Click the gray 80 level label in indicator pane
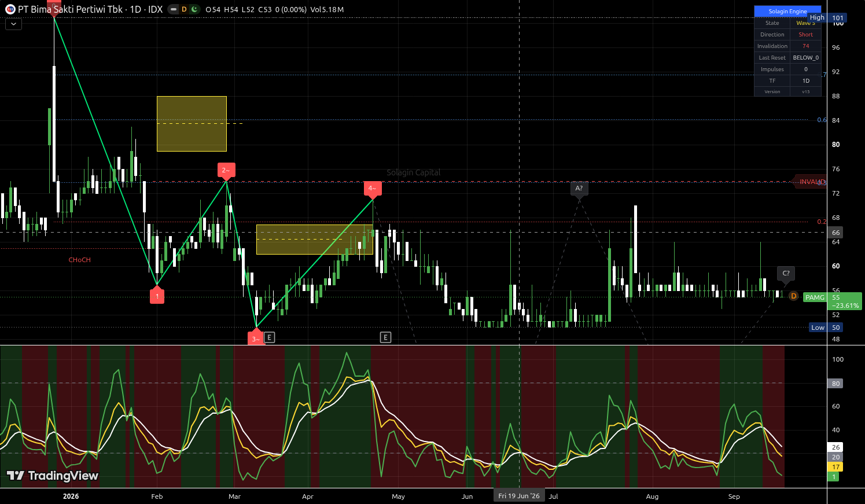The height and width of the screenshot is (504, 865). pos(835,384)
